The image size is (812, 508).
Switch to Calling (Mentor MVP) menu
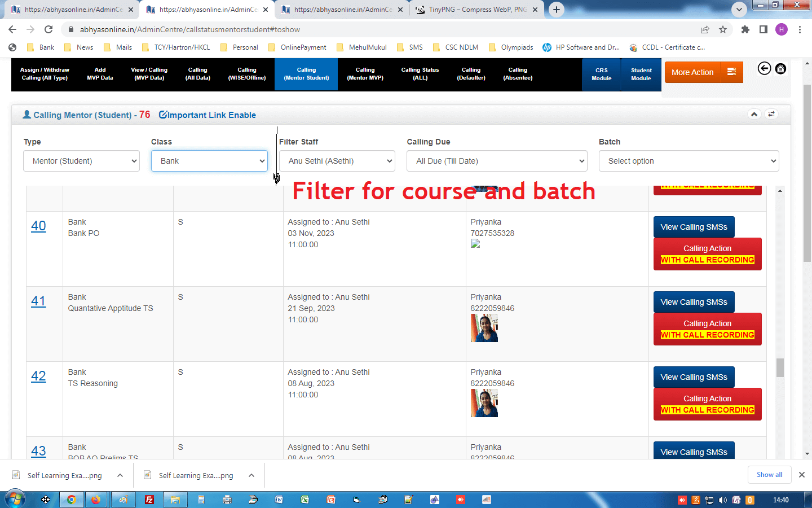pos(365,74)
